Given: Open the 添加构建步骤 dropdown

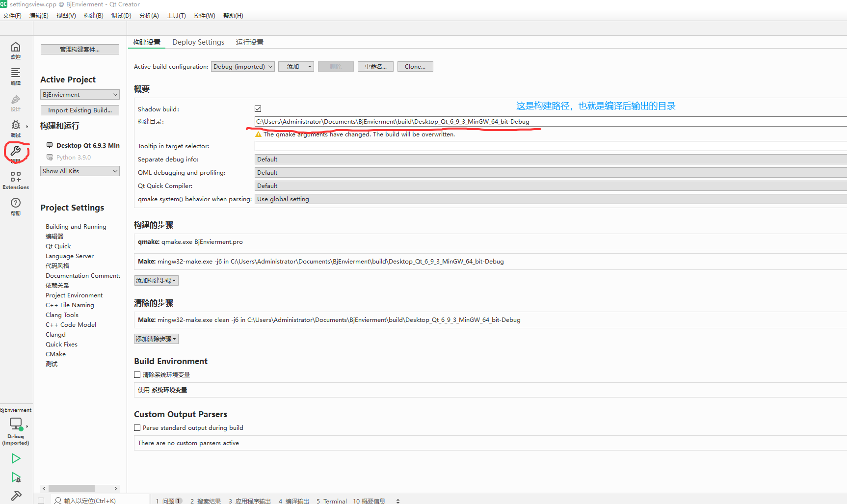Looking at the screenshot, I should [x=156, y=281].
